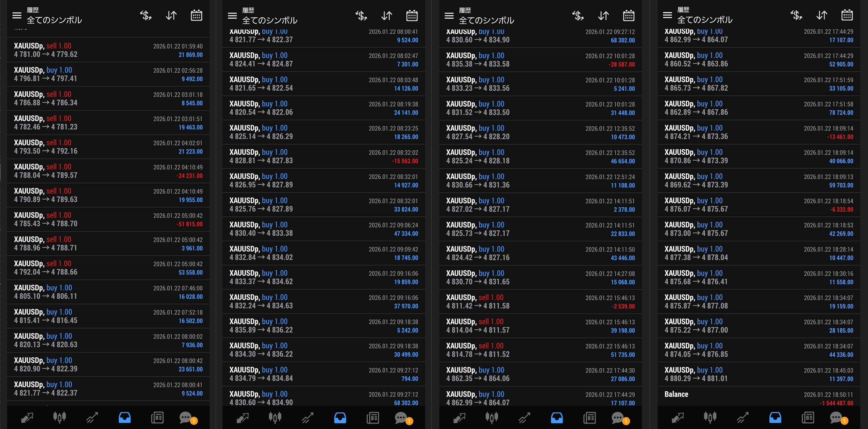Open sell trade with -51 815.00 loss
This screenshot has width=868, height=429.
[108, 219]
